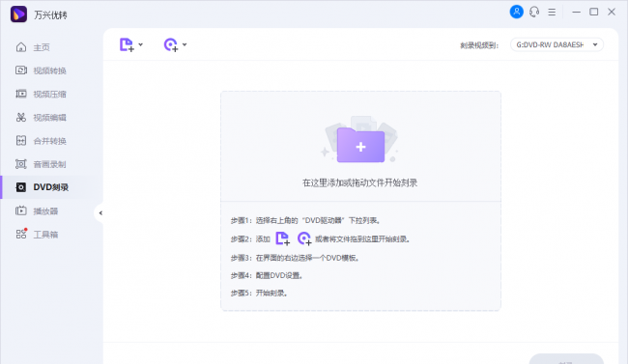The height and width of the screenshot is (364, 628).
Task: Click the home icon in sidebar
Action: point(21,47)
